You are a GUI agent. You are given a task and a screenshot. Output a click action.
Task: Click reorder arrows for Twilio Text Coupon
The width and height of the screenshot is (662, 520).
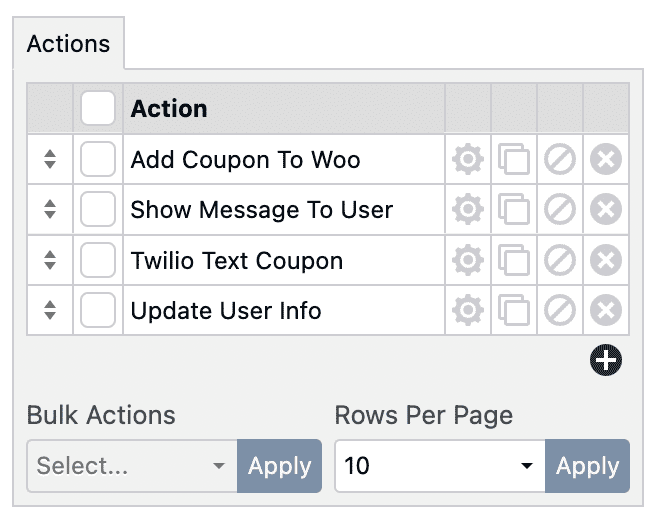point(50,261)
